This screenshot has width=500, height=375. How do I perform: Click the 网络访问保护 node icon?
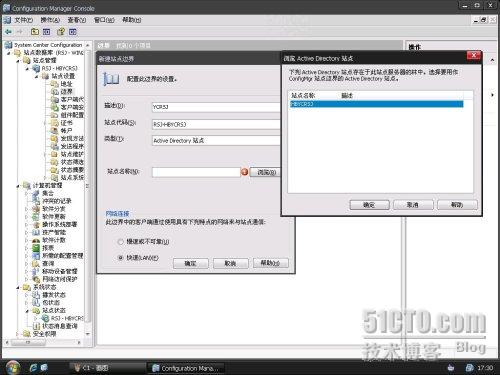[x=36, y=279]
